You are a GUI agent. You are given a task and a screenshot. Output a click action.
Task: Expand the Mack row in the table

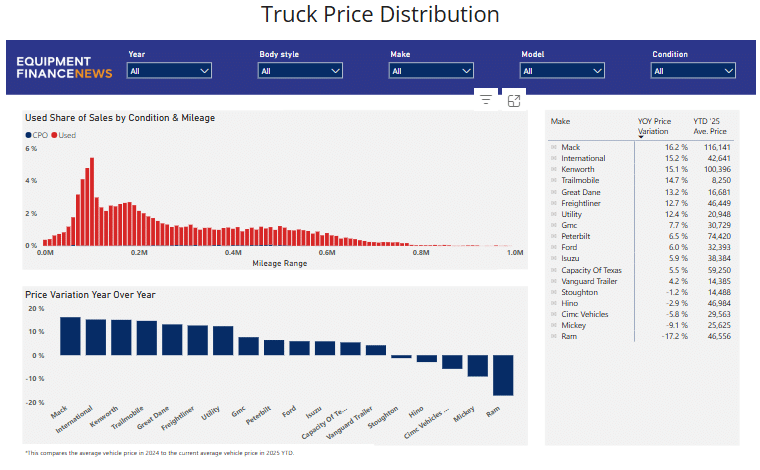554,147
